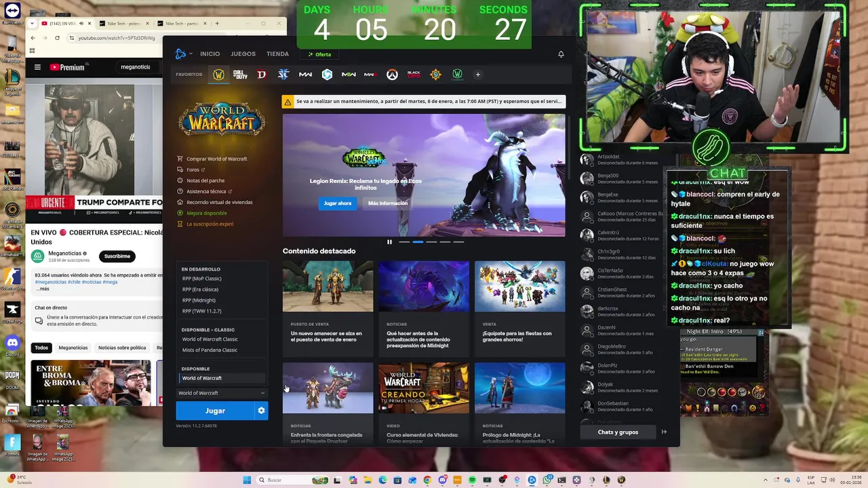Open browser tab search chevron
Image resolution: width=868 pixels, height=488 pixels.
(32, 24)
